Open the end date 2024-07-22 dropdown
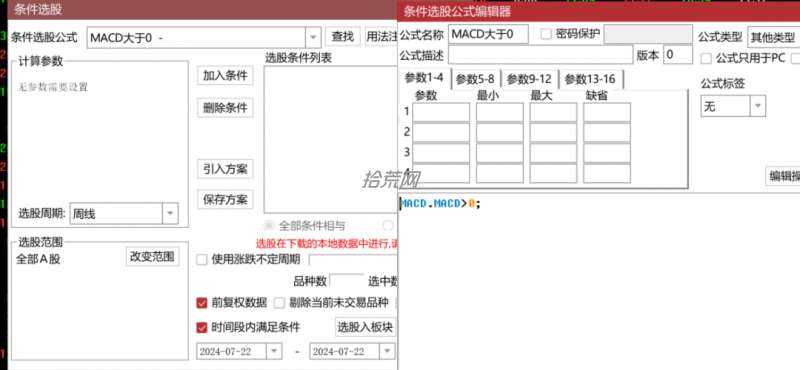This screenshot has height=370, width=800. [x=388, y=352]
